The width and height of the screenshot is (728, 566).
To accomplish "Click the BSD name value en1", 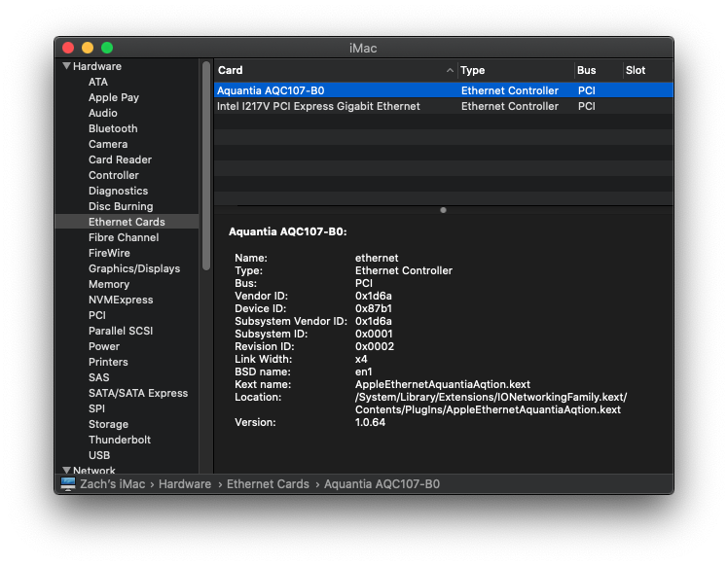I will tap(364, 372).
